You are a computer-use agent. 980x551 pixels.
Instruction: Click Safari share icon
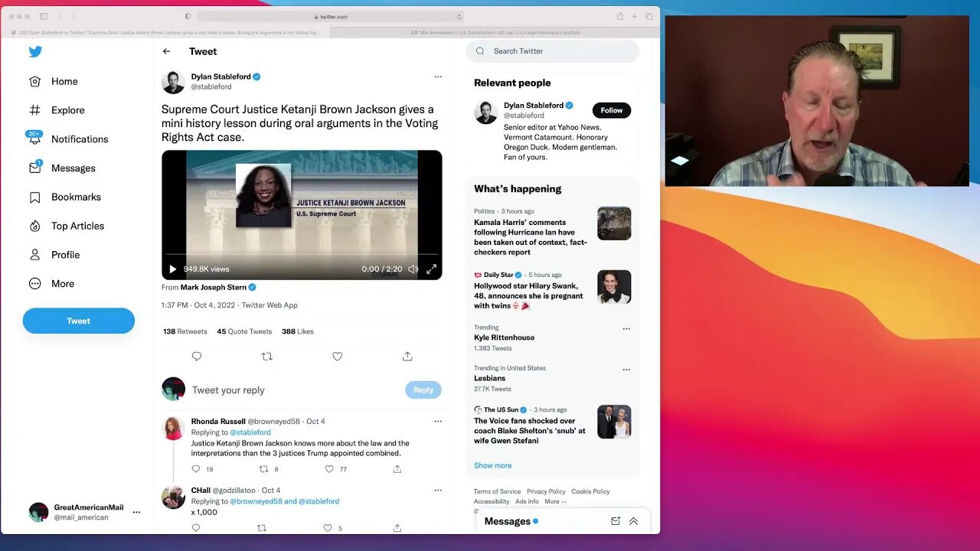(x=620, y=16)
